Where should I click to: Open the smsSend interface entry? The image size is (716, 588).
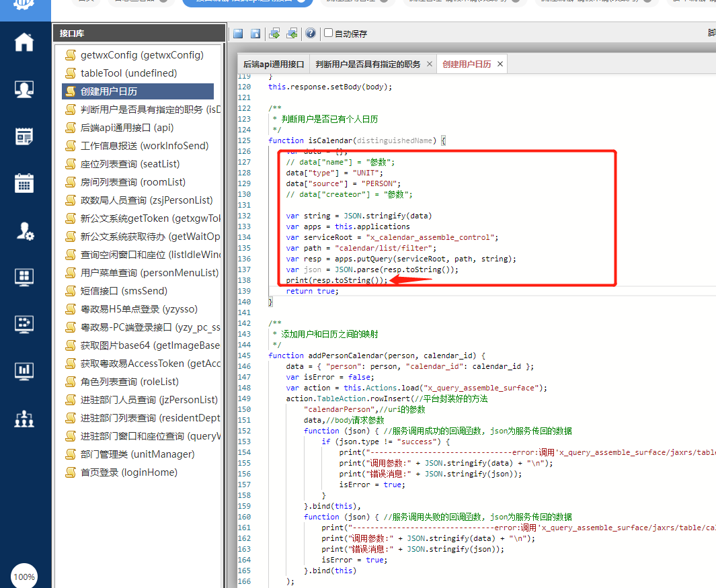tap(124, 291)
